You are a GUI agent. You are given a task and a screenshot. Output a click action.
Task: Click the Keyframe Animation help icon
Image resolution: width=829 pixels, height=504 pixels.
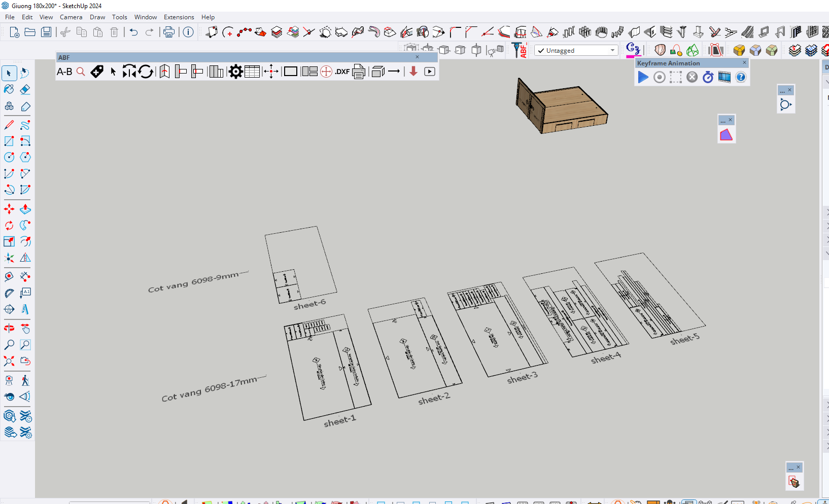click(741, 77)
